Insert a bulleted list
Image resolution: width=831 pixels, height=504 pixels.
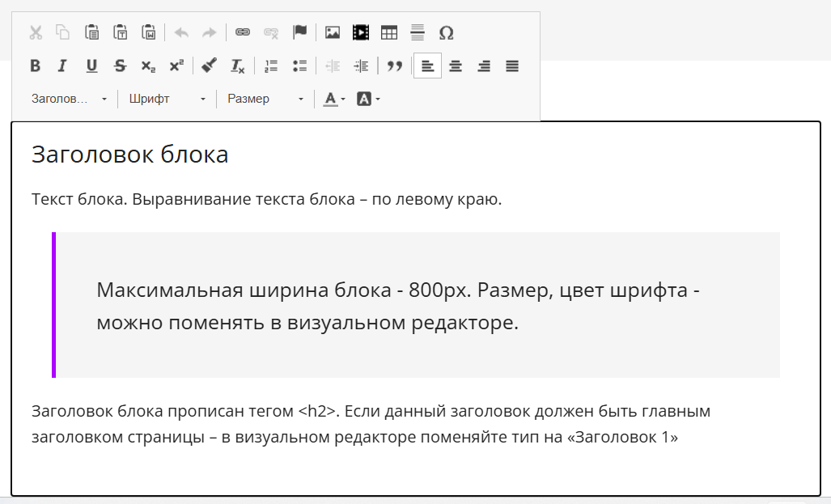pyautogui.click(x=299, y=66)
